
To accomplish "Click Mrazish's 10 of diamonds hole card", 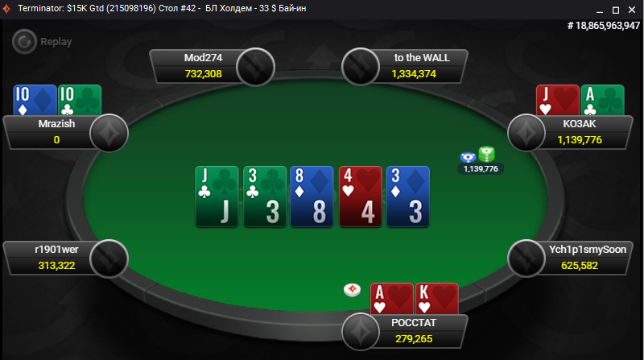I will click(x=35, y=100).
